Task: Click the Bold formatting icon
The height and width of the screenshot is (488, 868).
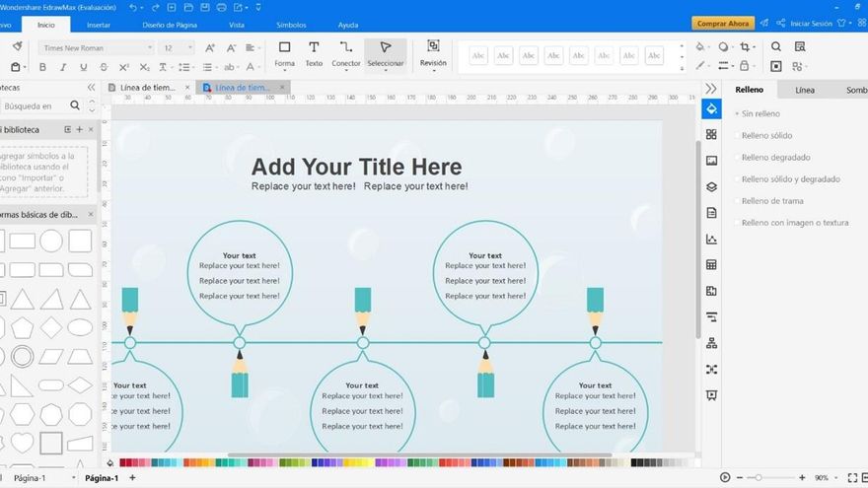Action: pyautogui.click(x=42, y=67)
